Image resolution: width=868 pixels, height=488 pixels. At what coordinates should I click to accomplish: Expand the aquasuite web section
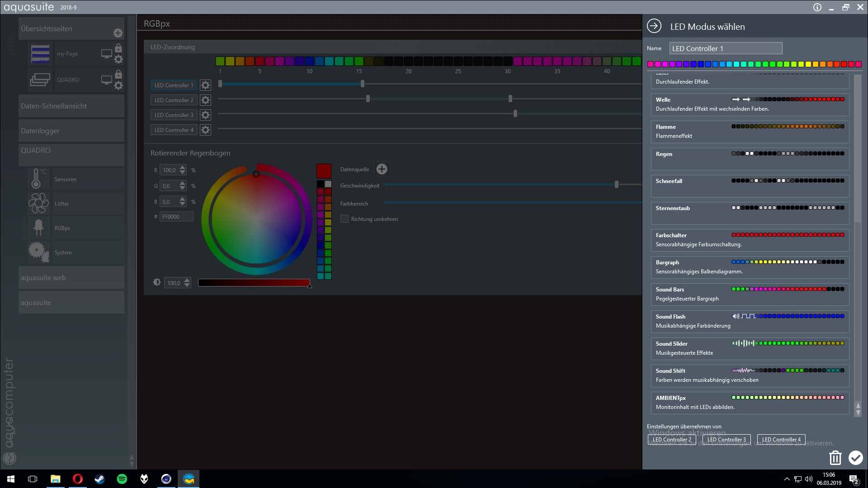click(71, 277)
